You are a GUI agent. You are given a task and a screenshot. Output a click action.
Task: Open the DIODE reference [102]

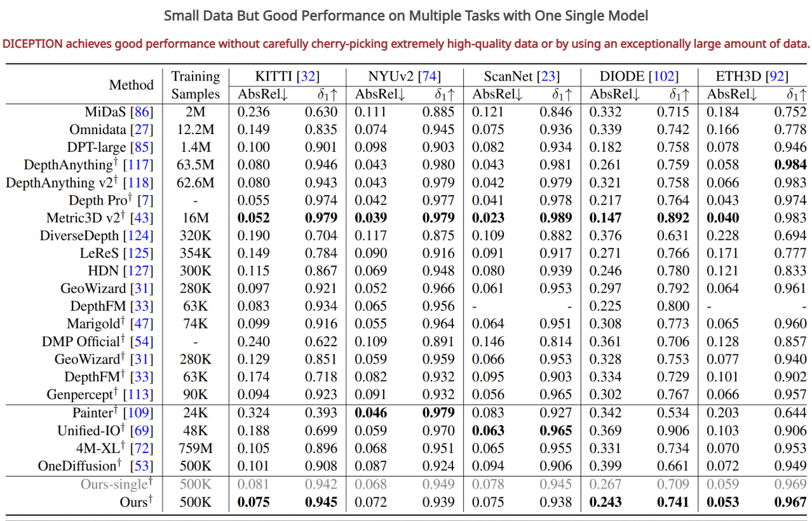point(663,77)
